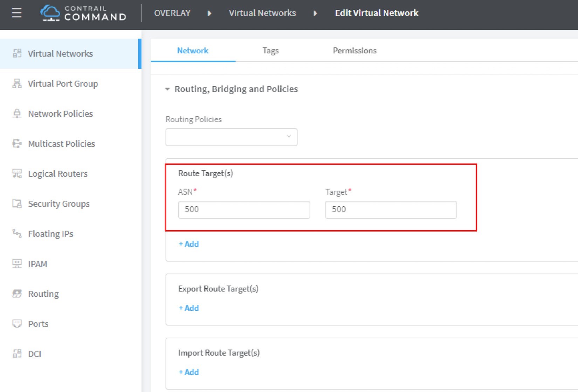Click the Routing sidebar icon
The height and width of the screenshot is (392, 578).
pyautogui.click(x=17, y=294)
